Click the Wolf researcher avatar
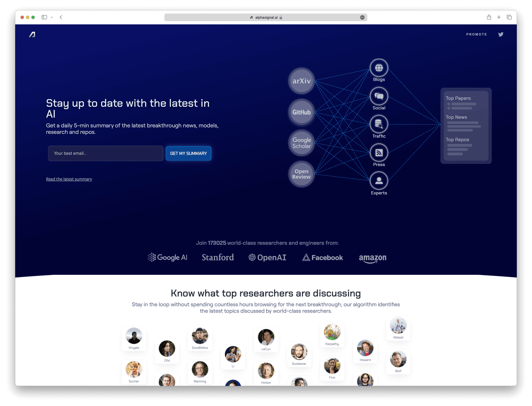This screenshot has width=532, height=406. point(398,359)
